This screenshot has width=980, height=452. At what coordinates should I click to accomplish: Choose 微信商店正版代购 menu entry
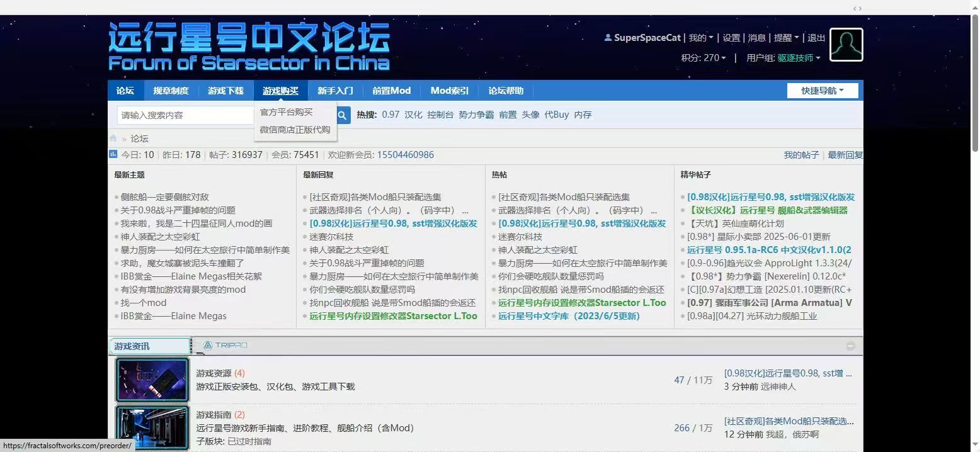pyautogui.click(x=295, y=130)
